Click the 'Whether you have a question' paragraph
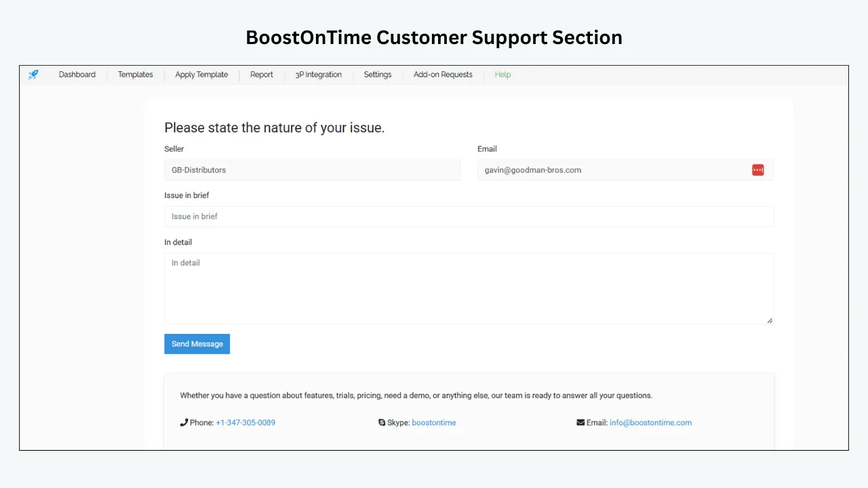The height and width of the screenshot is (488, 868). 416,395
